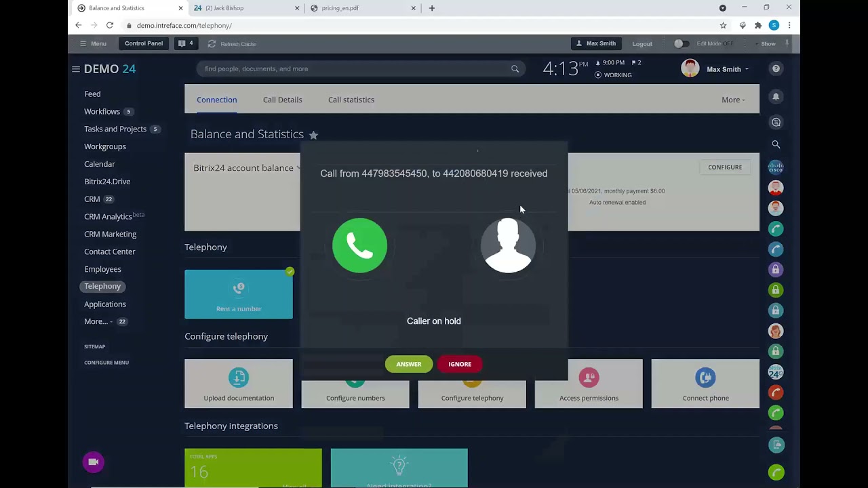Switch to Jack Bishop browser tab

point(247,8)
